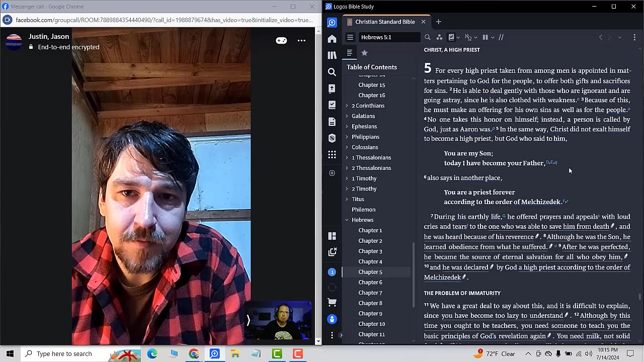Click the Melchizedek link in verse 6
The width and height of the screenshot is (644, 362).
click(541, 202)
